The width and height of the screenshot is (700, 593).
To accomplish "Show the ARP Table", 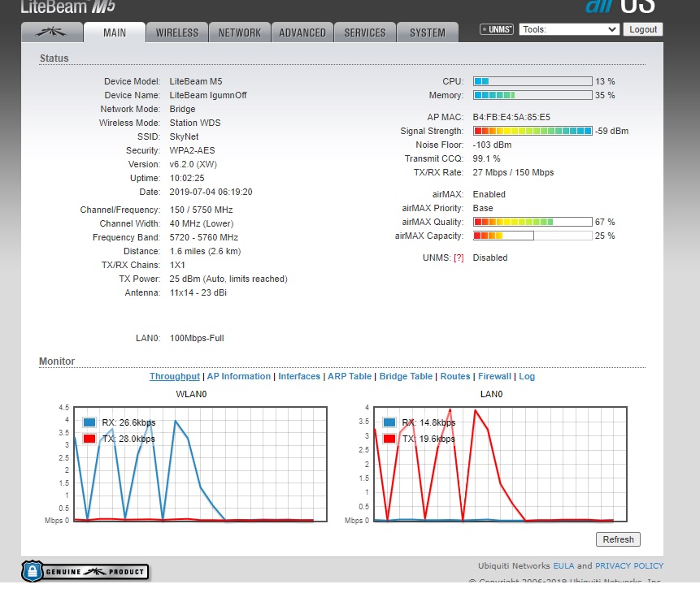I will pyautogui.click(x=350, y=376).
